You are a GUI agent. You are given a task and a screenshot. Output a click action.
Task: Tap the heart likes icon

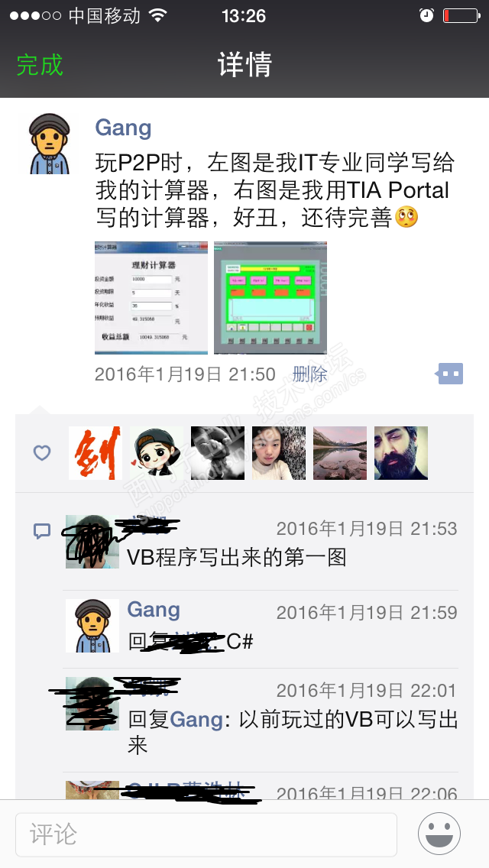(x=42, y=453)
